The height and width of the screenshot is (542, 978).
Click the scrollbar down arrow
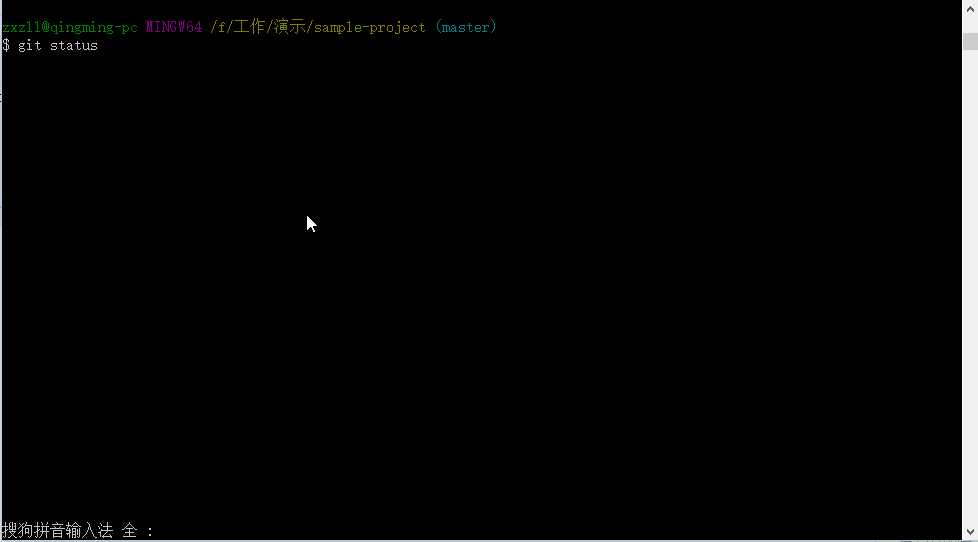(970, 532)
